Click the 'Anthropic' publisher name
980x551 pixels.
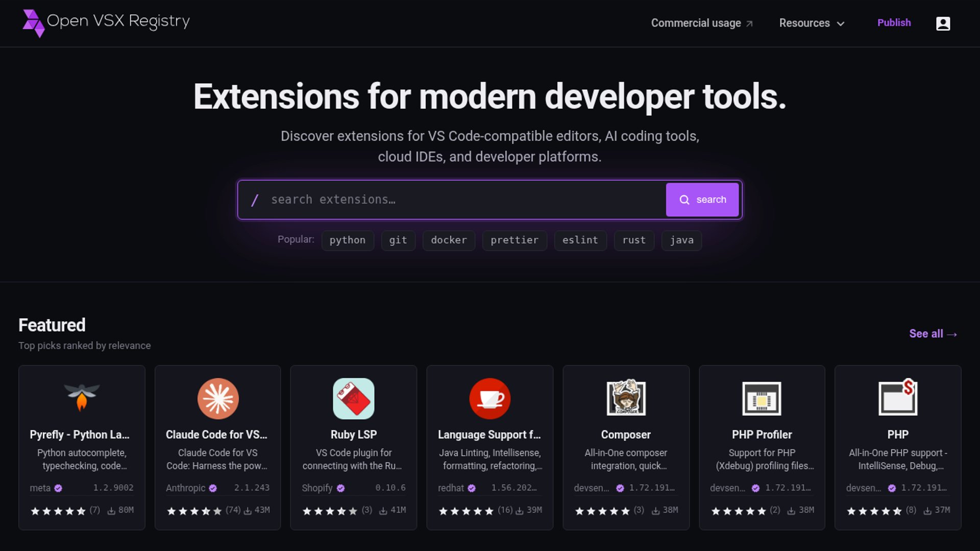click(185, 488)
